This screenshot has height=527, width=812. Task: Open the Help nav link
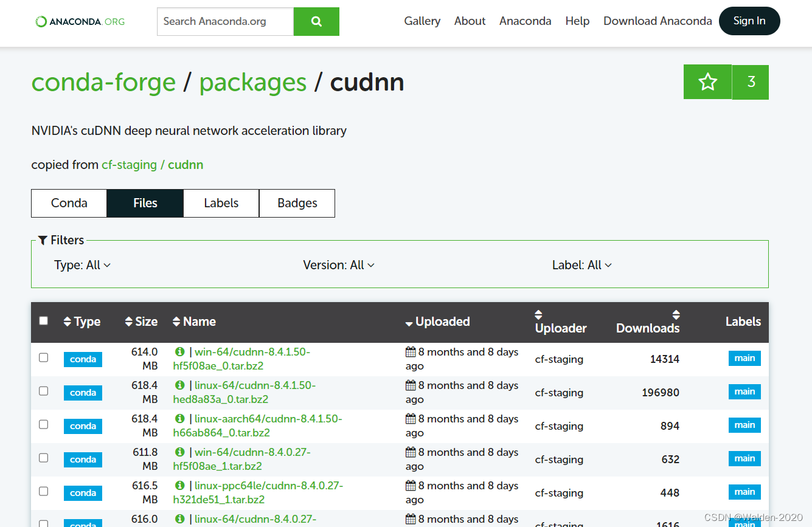577,21
